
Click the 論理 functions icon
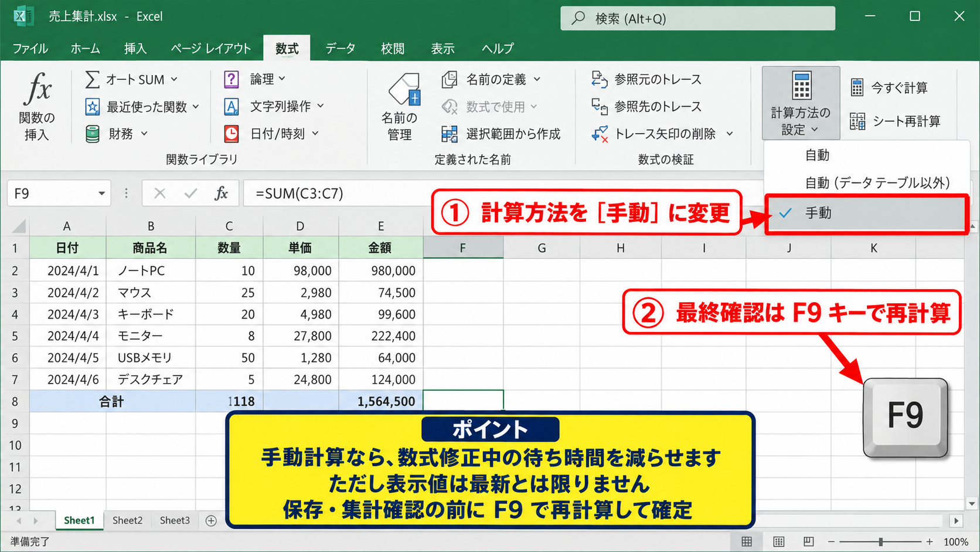click(x=232, y=79)
